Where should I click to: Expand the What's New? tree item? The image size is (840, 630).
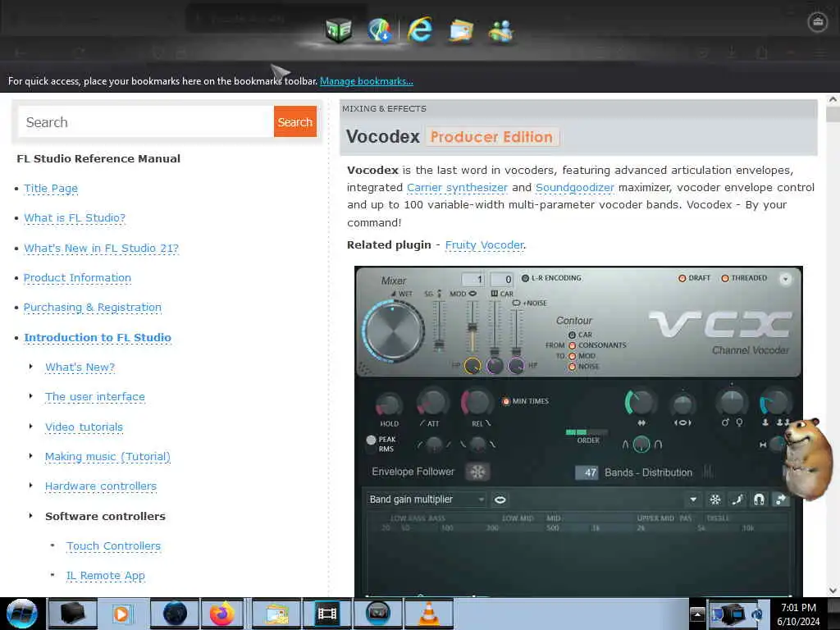[x=30, y=367]
